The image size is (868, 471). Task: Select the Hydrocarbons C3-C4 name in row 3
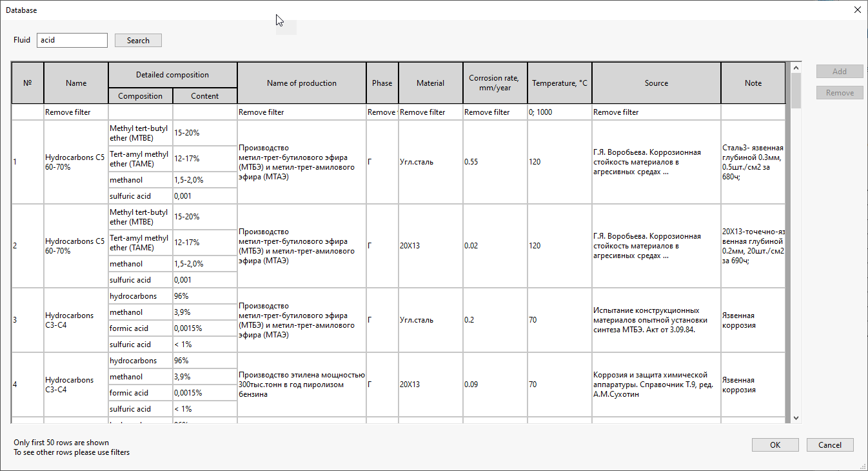[x=76, y=320]
